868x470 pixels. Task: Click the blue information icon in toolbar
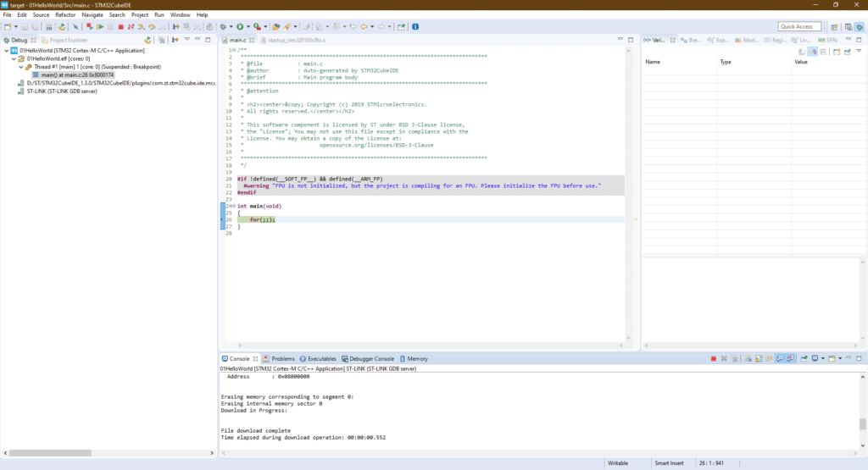click(415, 27)
